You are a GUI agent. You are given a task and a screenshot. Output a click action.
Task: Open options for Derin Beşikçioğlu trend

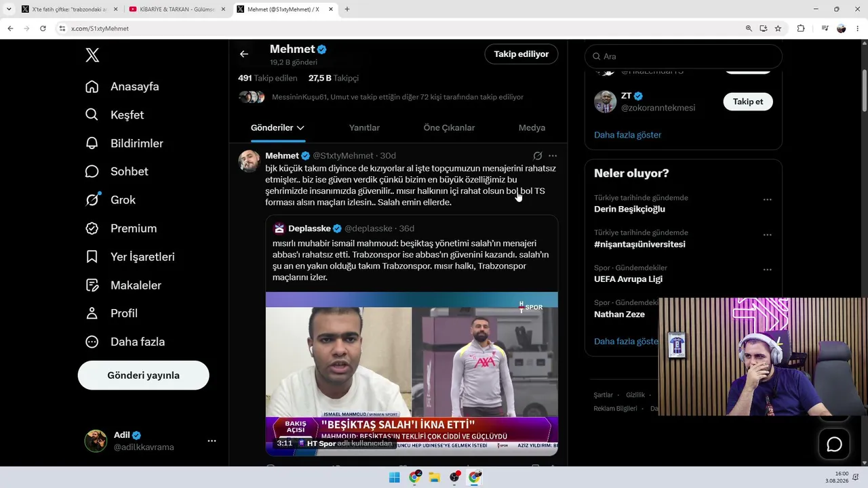point(768,200)
